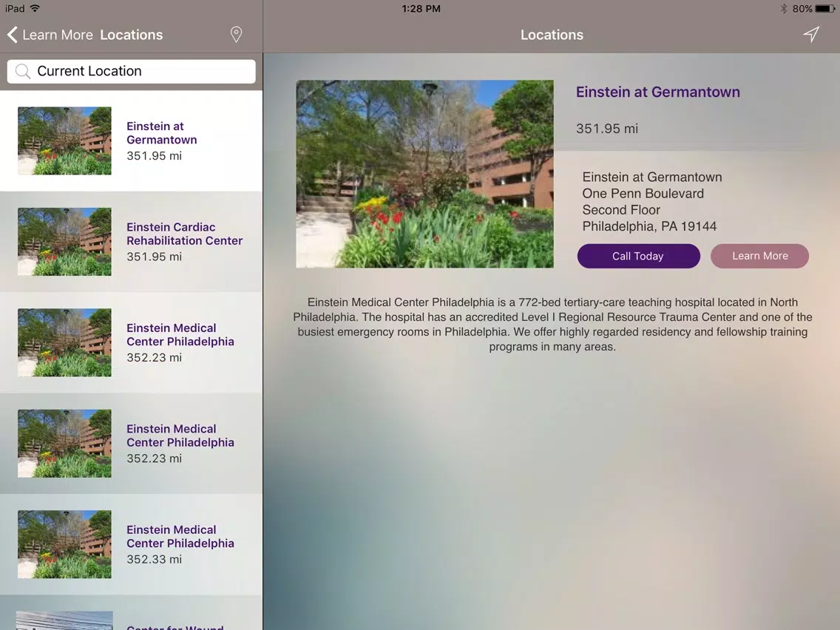The width and height of the screenshot is (840, 630).
Task: Tap the map pin icon in the list header
Action: click(x=236, y=35)
